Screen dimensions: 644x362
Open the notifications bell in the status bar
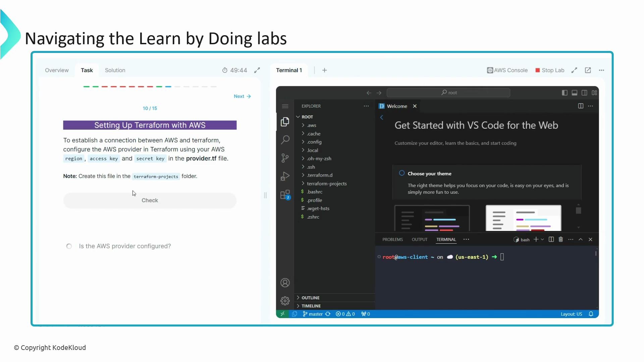[591, 314]
